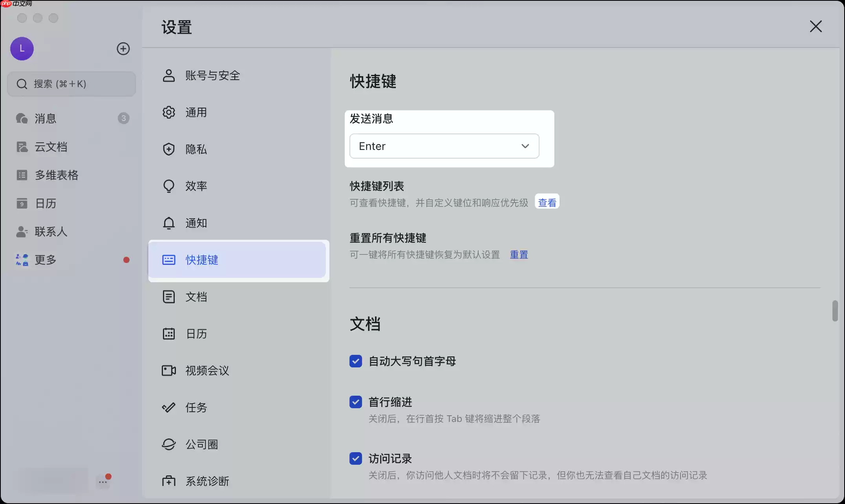Image resolution: width=845 pixels, height=504 pixels.
Task: Switch to the 通用 settings tab
Action: 196,112
